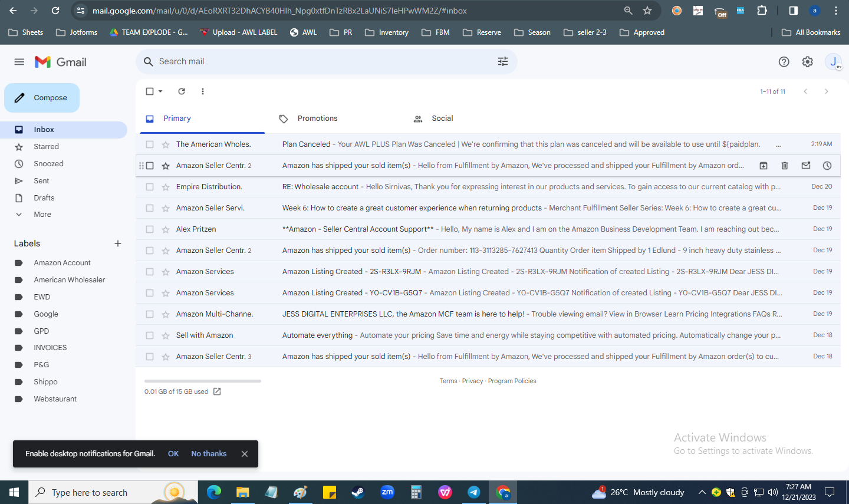Tick the Sell with Amazon checkbox
The width and height of the screenshot is (849, 504).
click(x=150, y=335)
